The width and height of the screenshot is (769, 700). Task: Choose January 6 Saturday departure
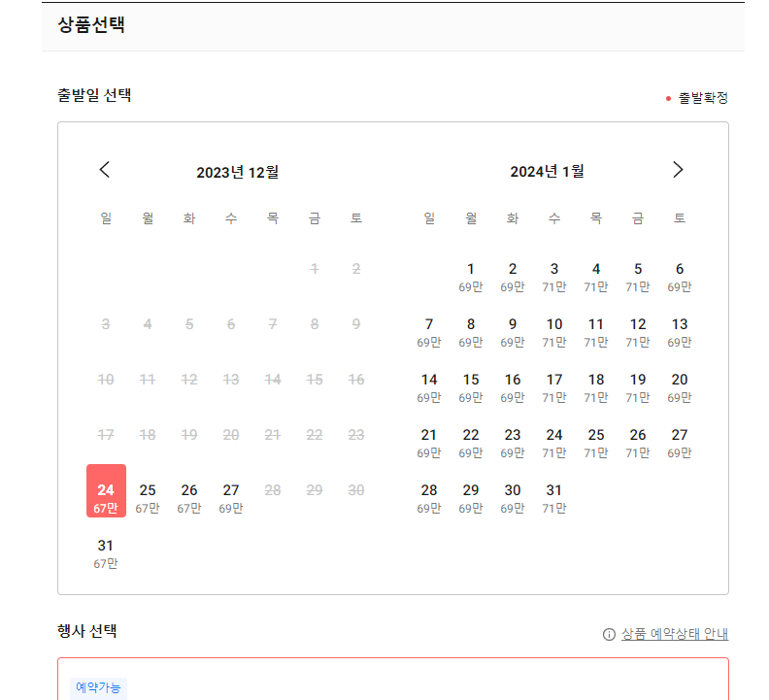(x=680, y=276)
